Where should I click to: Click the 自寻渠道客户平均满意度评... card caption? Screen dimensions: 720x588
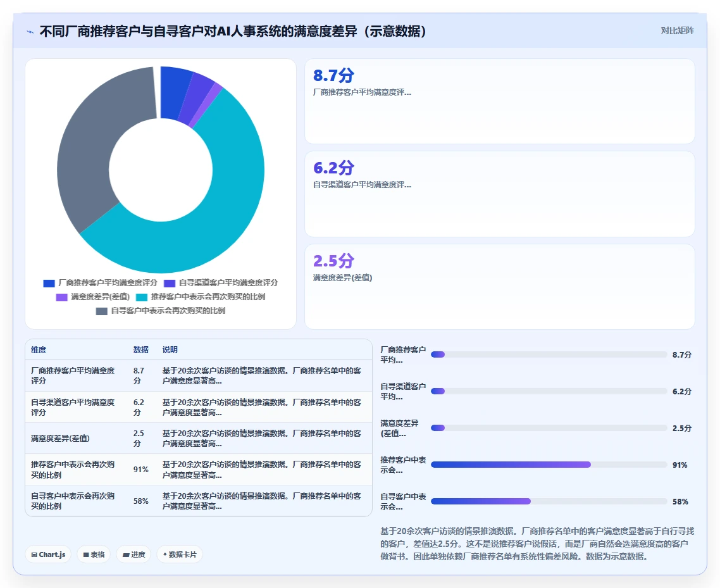(x=363, y=185)
